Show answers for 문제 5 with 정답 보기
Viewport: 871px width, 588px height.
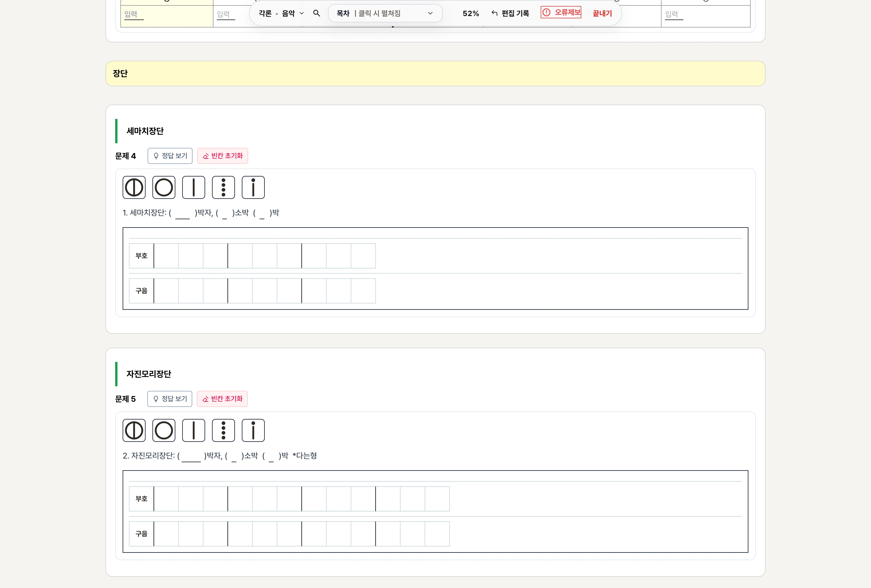tap(169, 399)
